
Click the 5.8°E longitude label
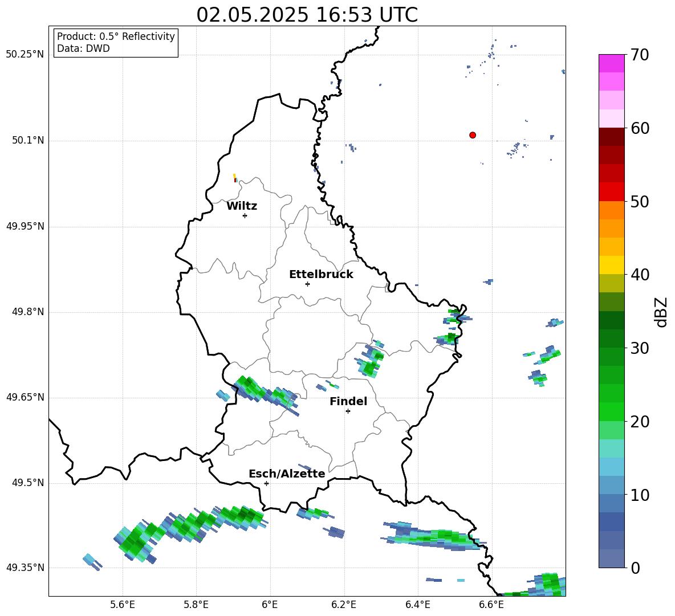point(196,605)
